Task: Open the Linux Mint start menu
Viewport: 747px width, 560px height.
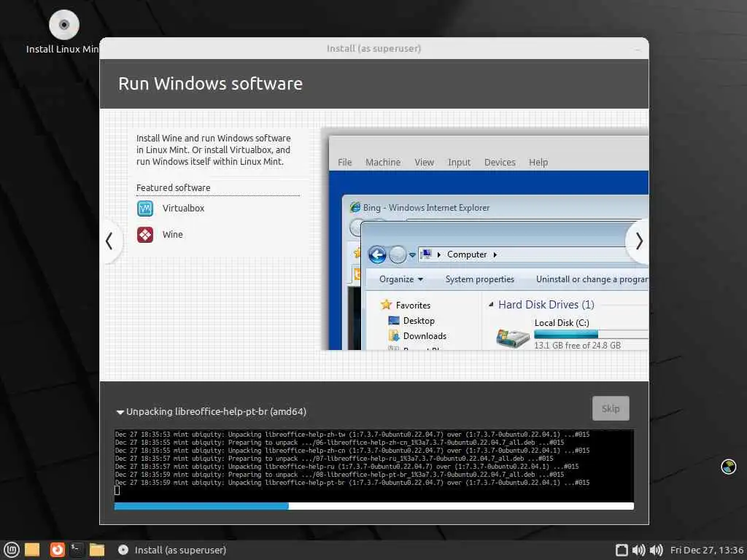Action: pyautogui.click(x=11, y=550)
